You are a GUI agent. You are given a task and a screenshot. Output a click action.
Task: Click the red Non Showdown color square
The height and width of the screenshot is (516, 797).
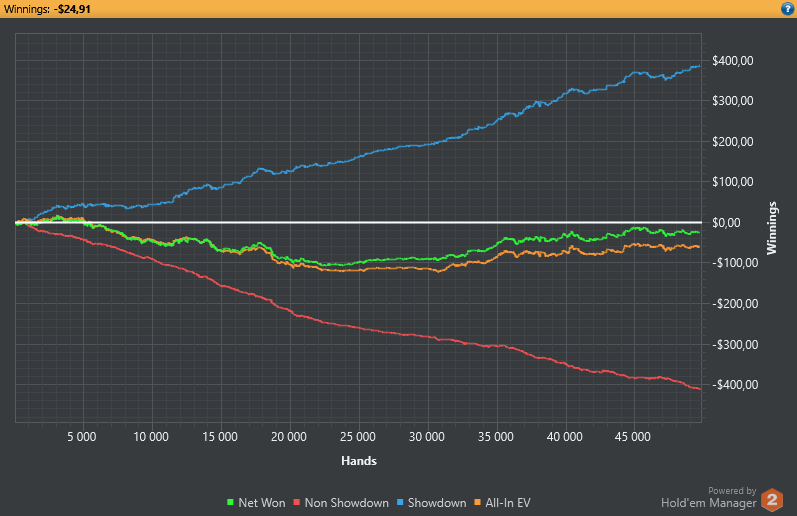pos(297,502)
